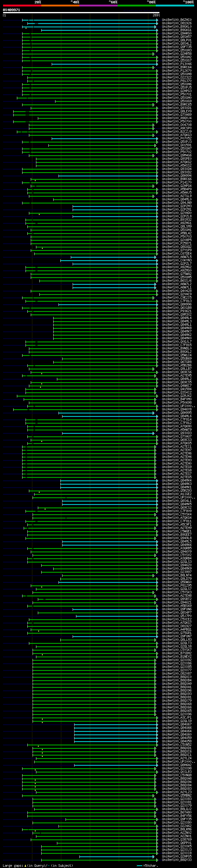This screenshot has height=868, width=197.
Task: Open hit UniRef100_P12670
Action: pyautogui.click(x=177, y=71)
